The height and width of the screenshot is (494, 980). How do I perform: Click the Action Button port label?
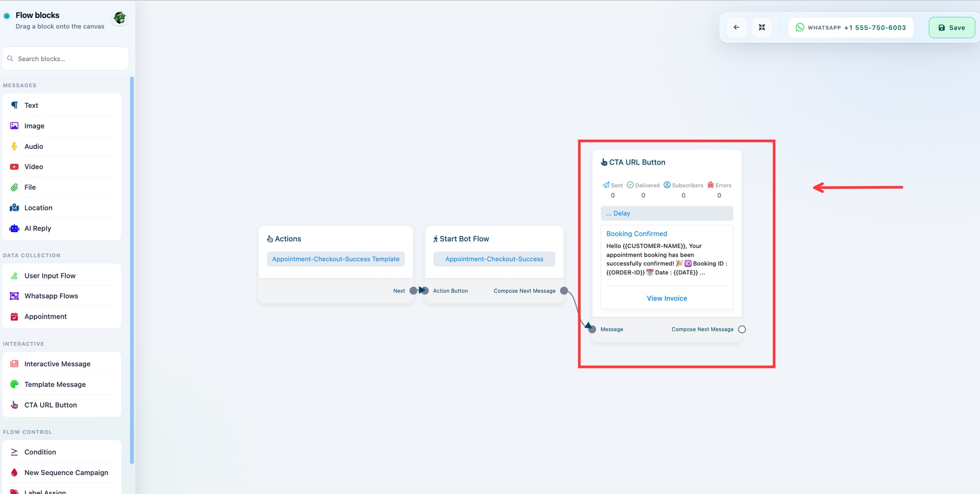pos(450,291)
